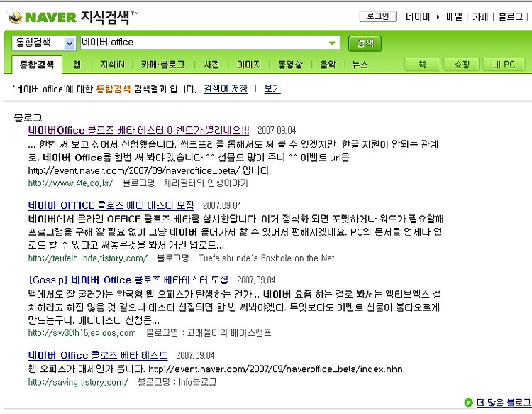Open result 네이버 OFFICE 클로즈 베타 테스터 모집
Viewport: 532px width, 414px height.
[x=111, y=205]
